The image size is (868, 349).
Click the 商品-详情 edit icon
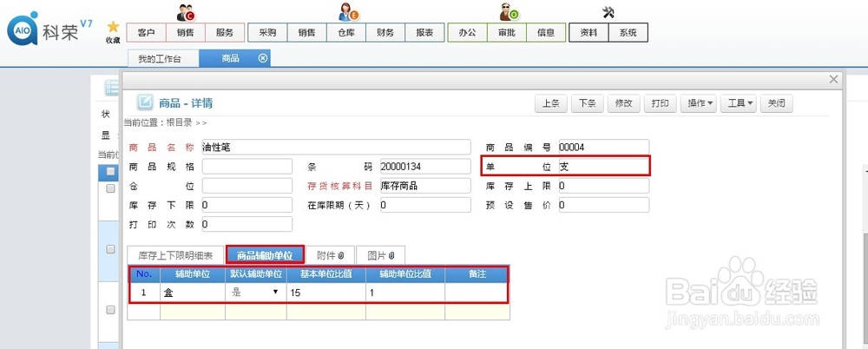pyautogui.click(x=144, y=102)
